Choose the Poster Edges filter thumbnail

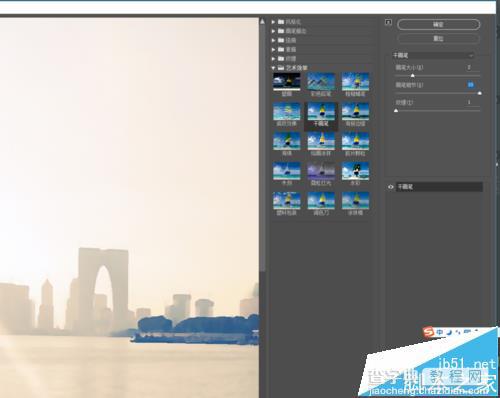pos(355,111)
